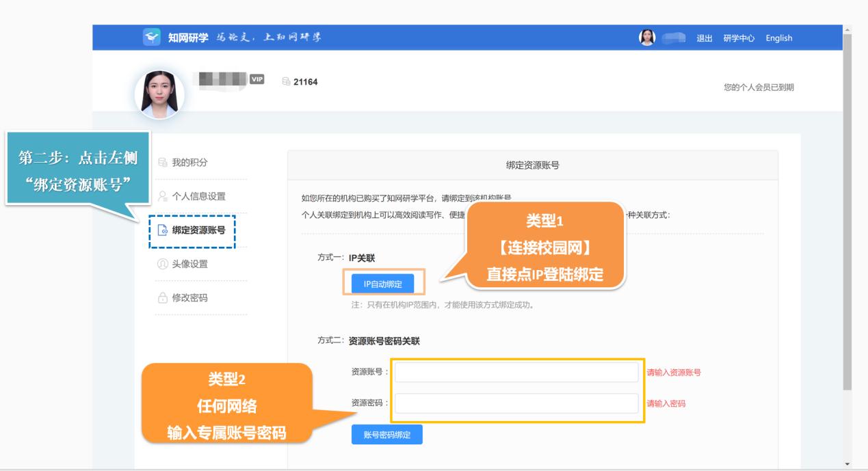Screen dimensions: 868x471
Task: Click the large profile photo
Action: pos(159,94)
